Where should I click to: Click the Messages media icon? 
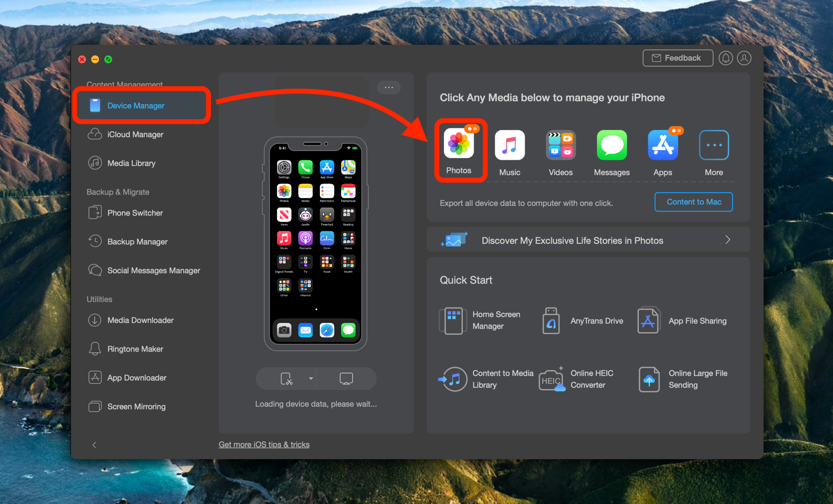tap(611, 145)
